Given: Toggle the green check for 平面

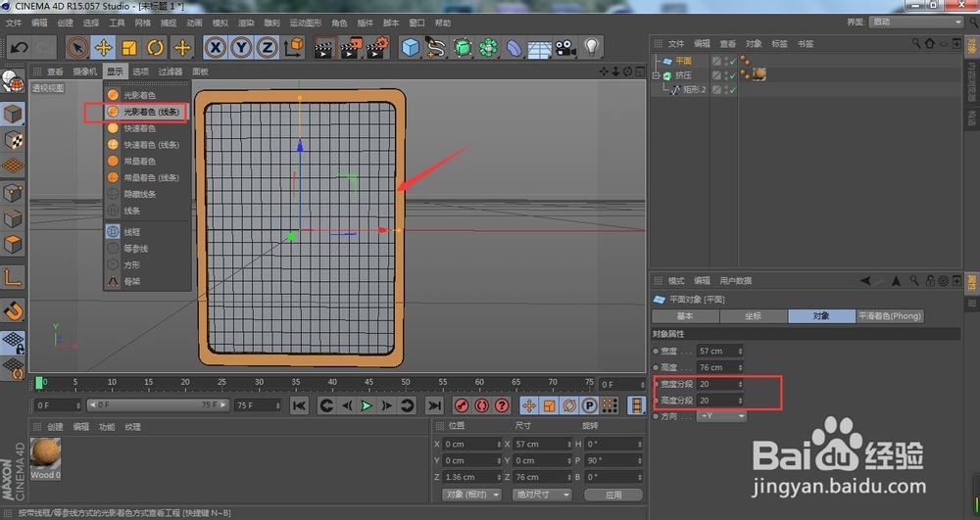Looking at the screenshot, I should click(732, 61).
